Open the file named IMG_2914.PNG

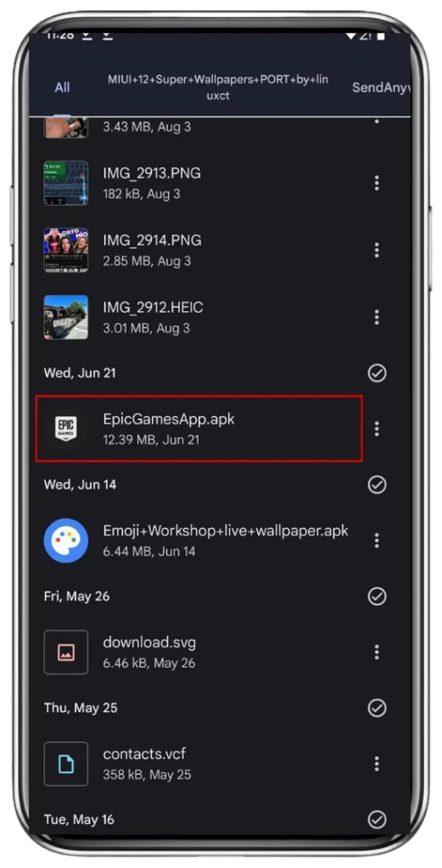[x=153, y=241]
